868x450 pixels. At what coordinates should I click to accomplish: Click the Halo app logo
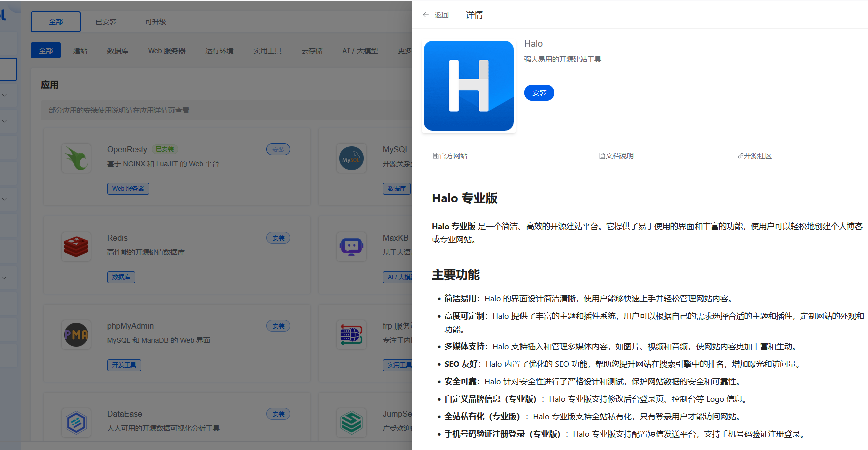468,86
